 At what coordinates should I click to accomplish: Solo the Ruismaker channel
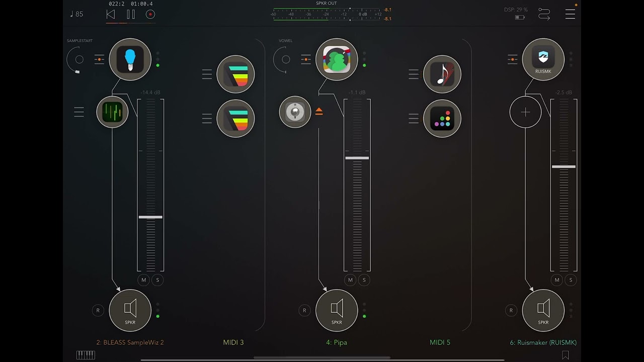[x=571, y=280]
